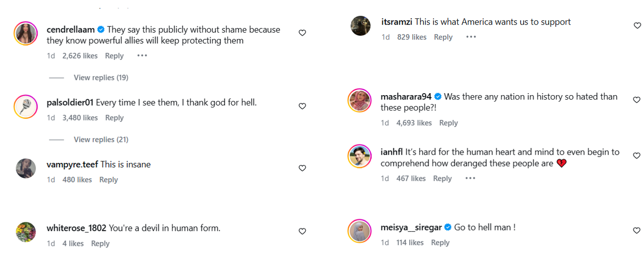Like ianhfl's comment with heart icon
Image resolution: width=644 pixels, height=272 pixels.
click(637, 156)
